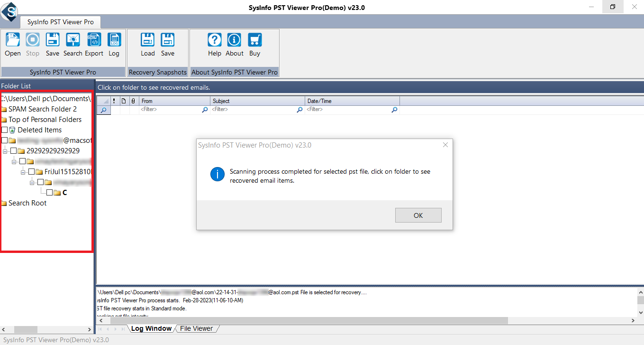Sort by the Date/Time column header
The image size is (644, 345).
(x=353, y=101)
